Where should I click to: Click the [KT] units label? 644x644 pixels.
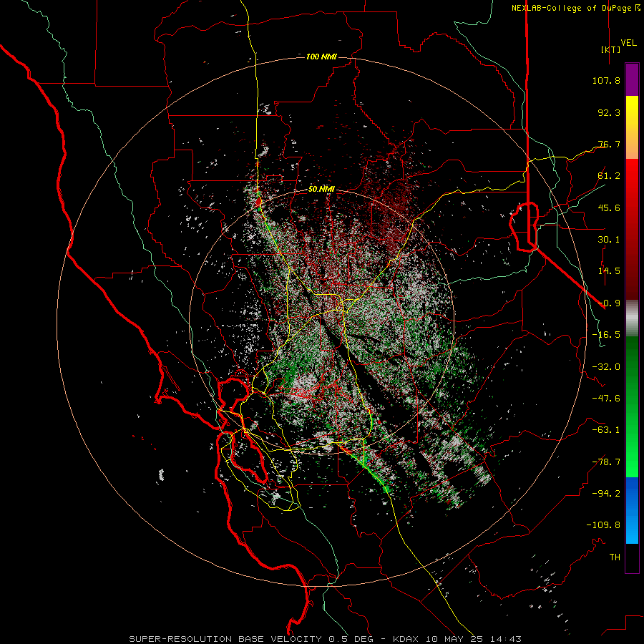tap(610, 49)
